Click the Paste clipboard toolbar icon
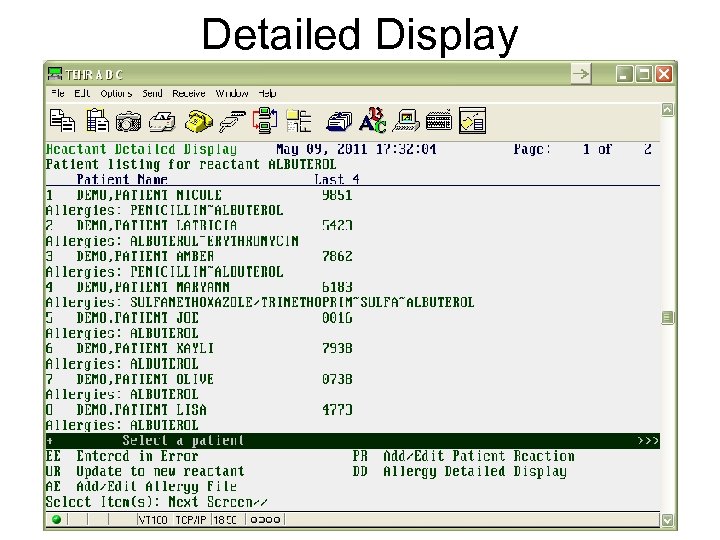The height and width of the screenshot is (540, 720). point(97,121)
